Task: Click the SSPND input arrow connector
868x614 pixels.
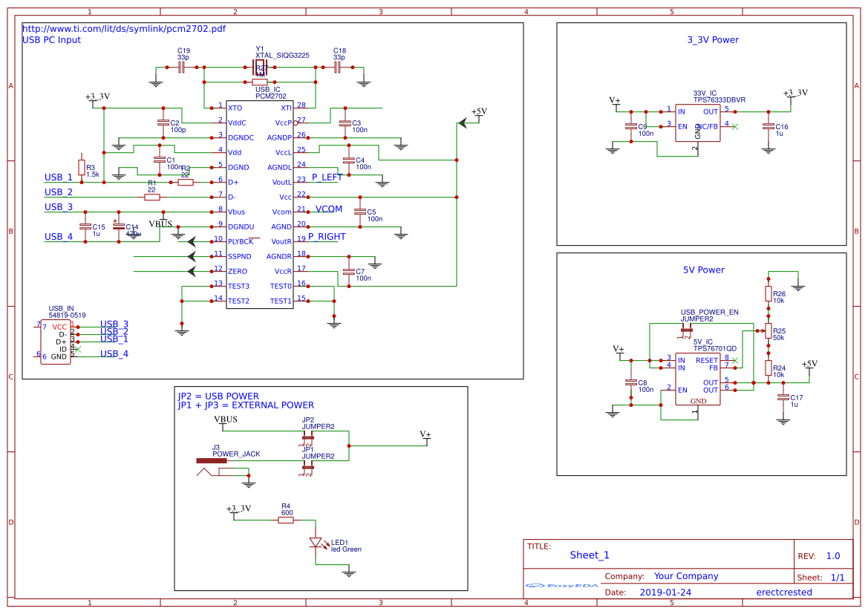Action: pyautogui.click(x=192, y=256)
